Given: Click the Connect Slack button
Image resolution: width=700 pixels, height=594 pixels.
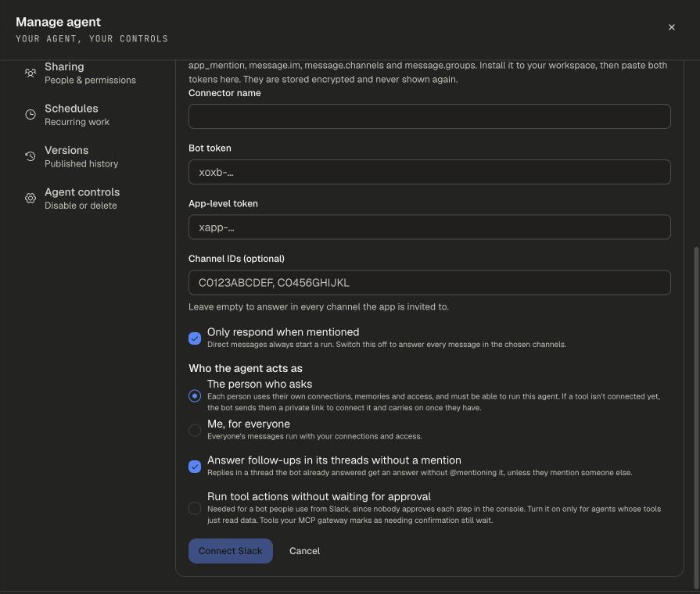Looking at the screenshot, I should tap(231, 551).
